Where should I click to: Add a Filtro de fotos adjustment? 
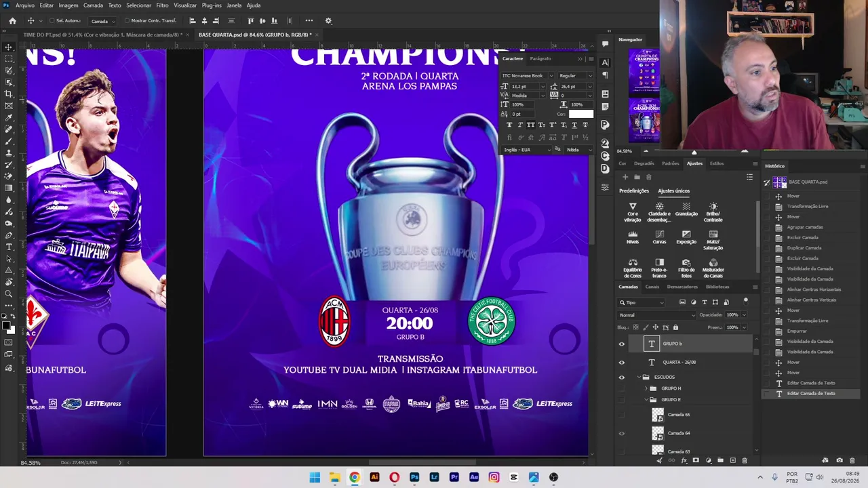point(686,268)
